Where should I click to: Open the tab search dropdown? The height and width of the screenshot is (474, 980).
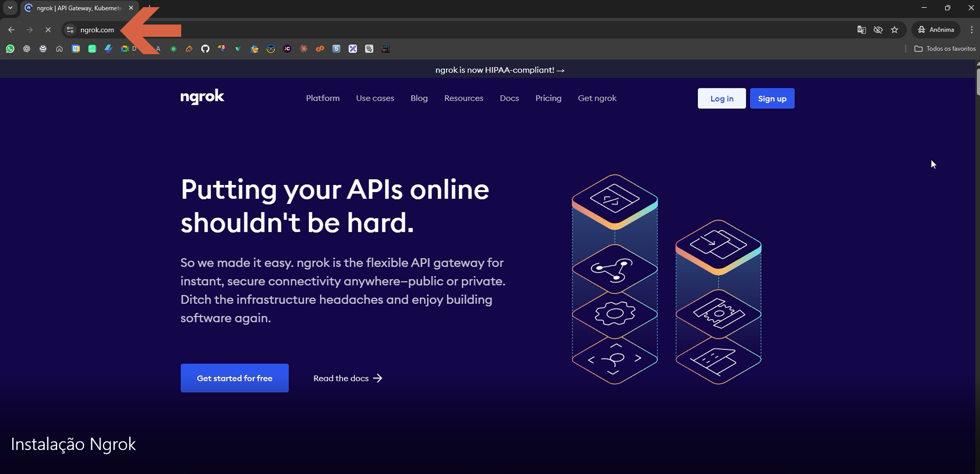click(x=10, y=8)
